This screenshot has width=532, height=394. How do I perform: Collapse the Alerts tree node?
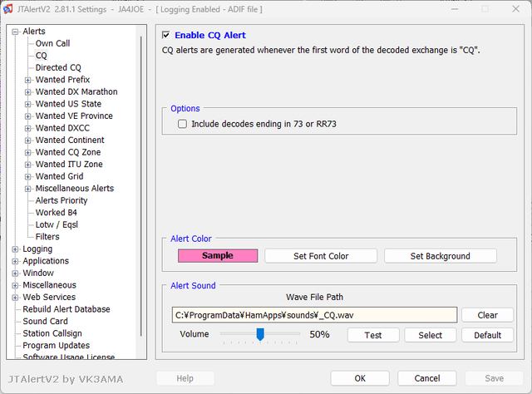click(15, 32)
